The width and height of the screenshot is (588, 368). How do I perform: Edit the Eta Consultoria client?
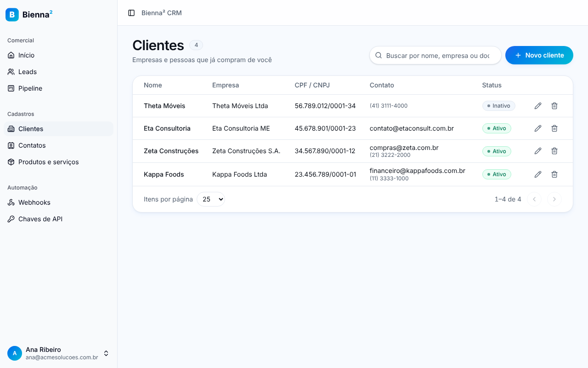pos(538,128)
